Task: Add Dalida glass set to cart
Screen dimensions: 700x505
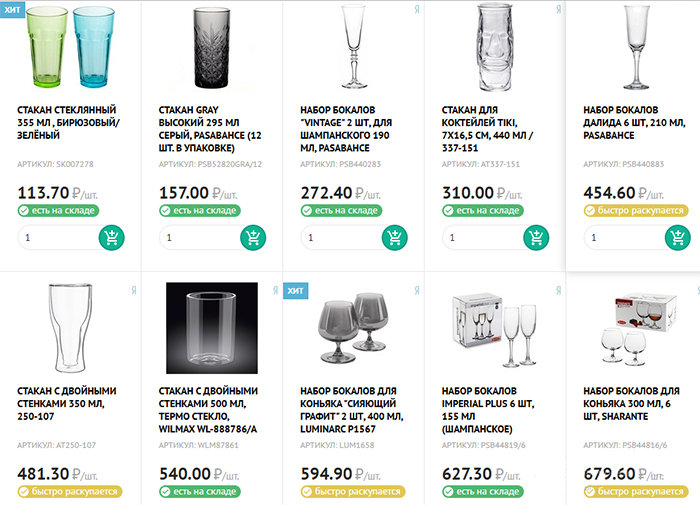Action: [678, 238]
